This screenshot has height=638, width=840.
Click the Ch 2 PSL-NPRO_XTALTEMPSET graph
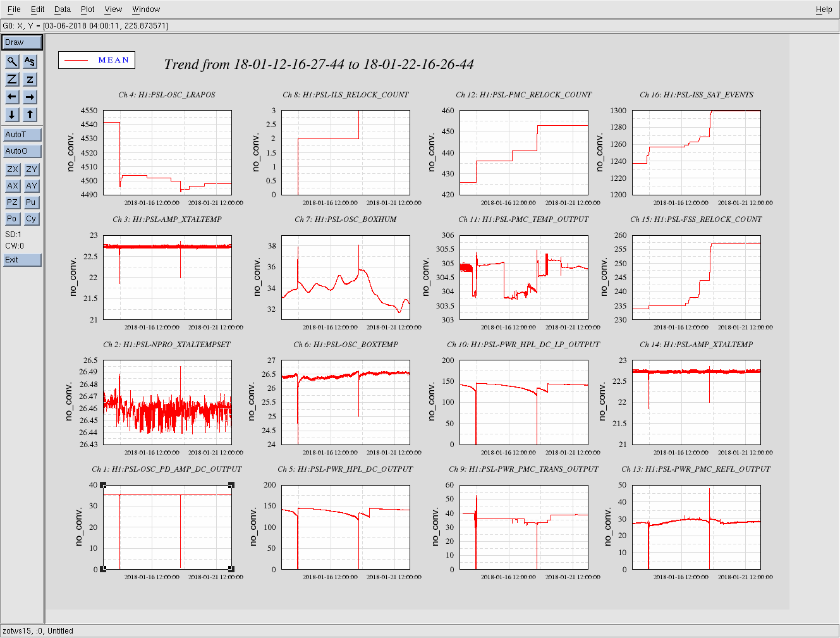click(167, 402)
